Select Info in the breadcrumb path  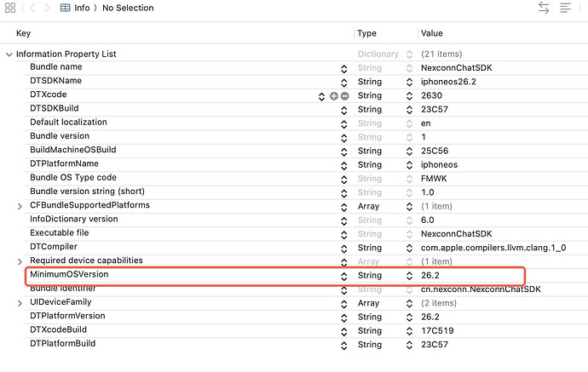point(82,9)
